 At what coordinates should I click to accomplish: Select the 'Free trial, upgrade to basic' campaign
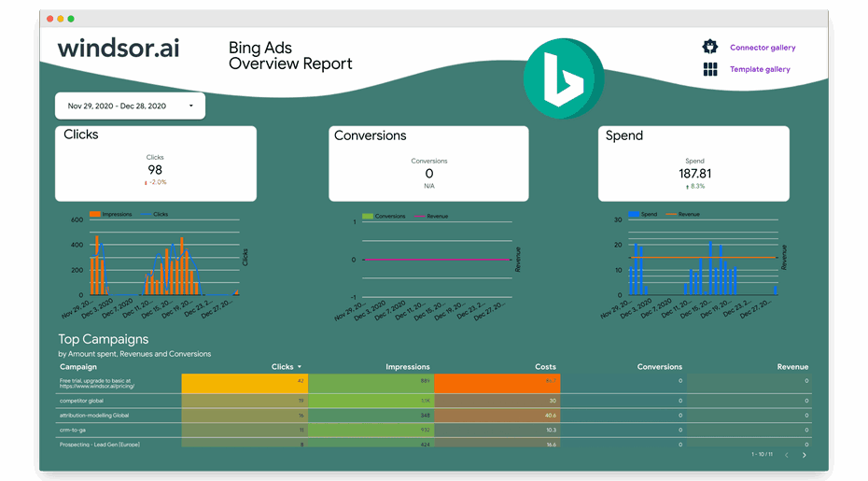click(x=433, y=384)
